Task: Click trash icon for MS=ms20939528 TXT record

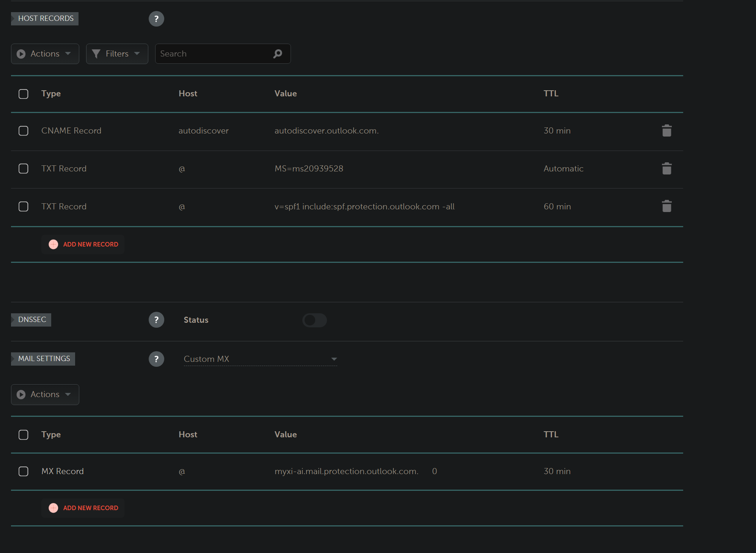Action: pyautogui.click(x=666, y=169)
